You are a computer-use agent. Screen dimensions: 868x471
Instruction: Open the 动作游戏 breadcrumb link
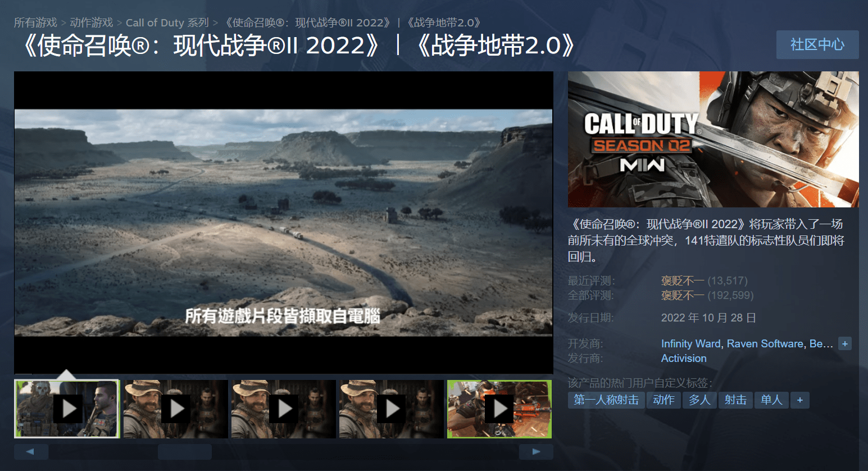pos(92,22)
